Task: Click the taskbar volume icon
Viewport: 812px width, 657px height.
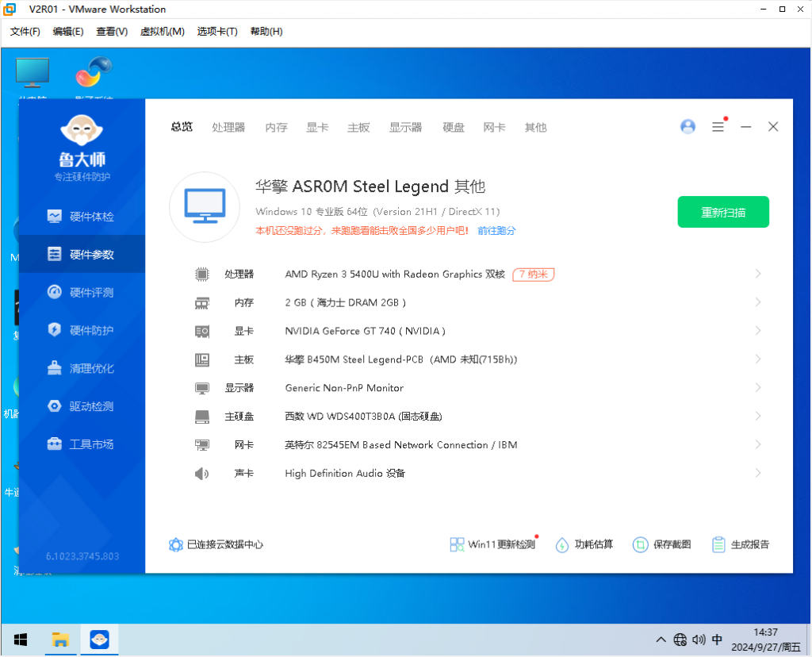Action: [x=699, y=640]
